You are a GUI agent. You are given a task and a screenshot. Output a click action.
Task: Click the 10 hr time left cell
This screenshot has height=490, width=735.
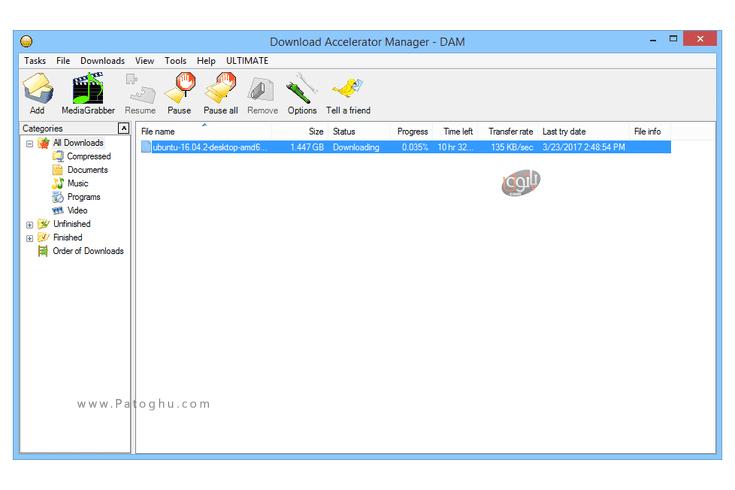[455, 147]
